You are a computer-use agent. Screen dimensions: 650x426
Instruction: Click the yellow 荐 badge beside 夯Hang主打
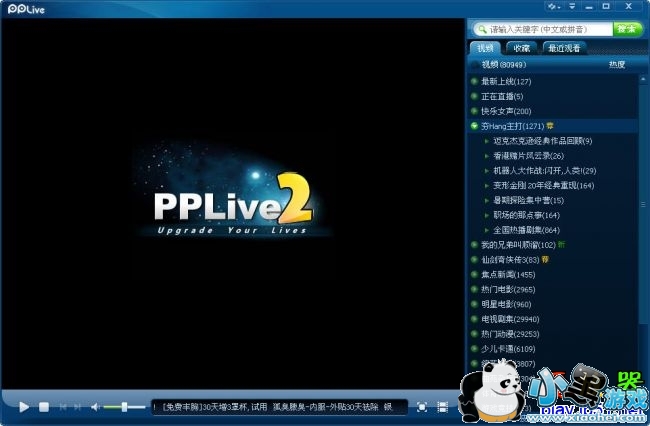[x=550, y=126]
